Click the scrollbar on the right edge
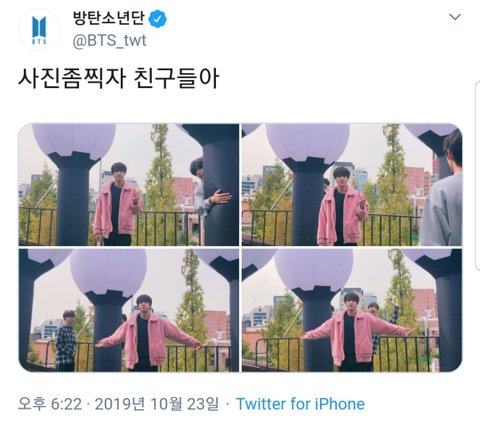 [477, 175]
